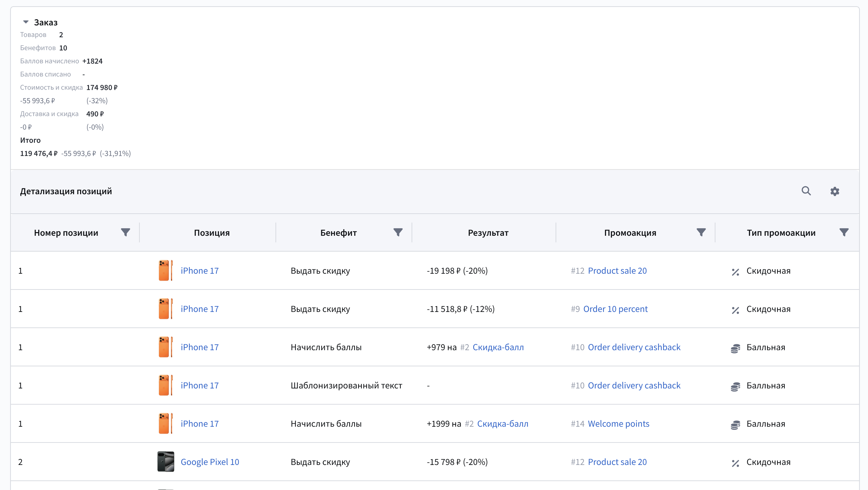Open filter for Номер позиции column
The image size is (868, 490).
click(125, 232)
